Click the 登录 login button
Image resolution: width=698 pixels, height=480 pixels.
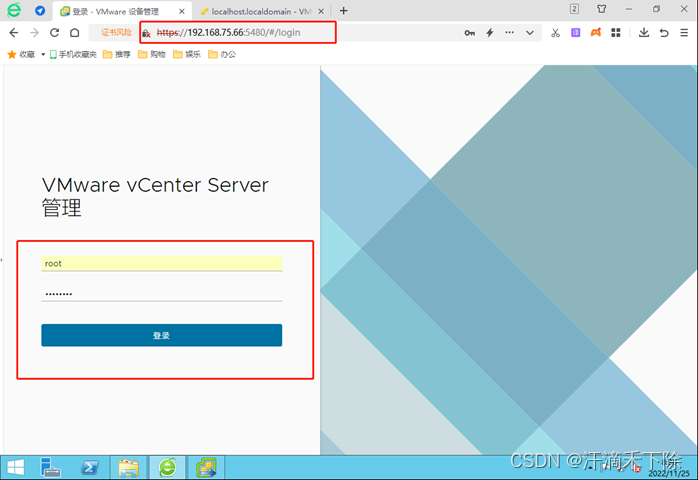(x=162, y=335)
